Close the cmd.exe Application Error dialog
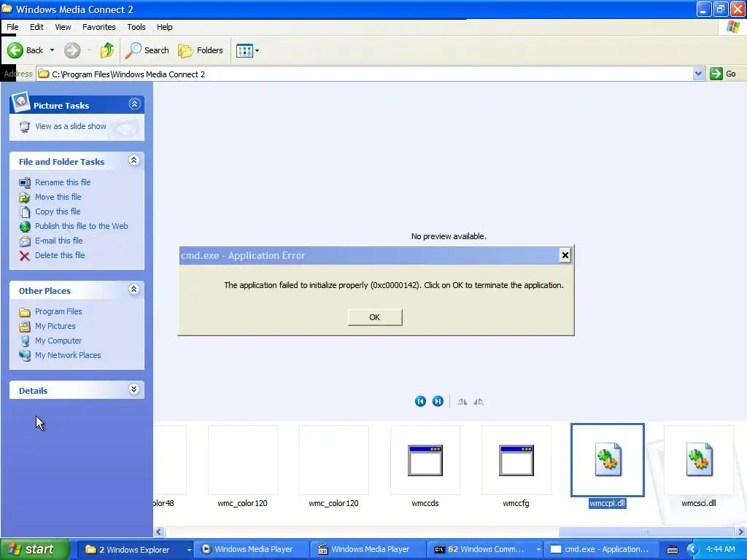The image size is (747, 560). point(565,255)
